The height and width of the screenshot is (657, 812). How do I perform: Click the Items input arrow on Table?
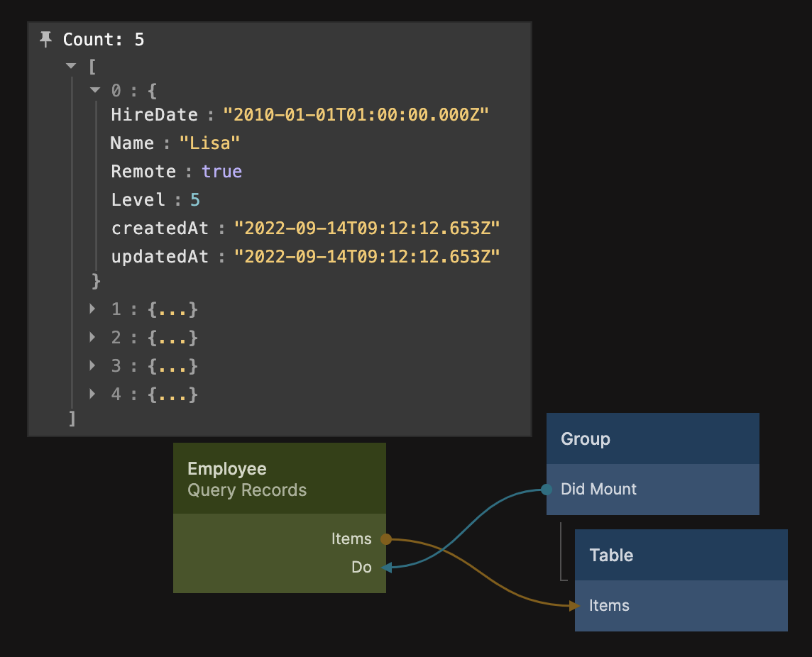574,606
